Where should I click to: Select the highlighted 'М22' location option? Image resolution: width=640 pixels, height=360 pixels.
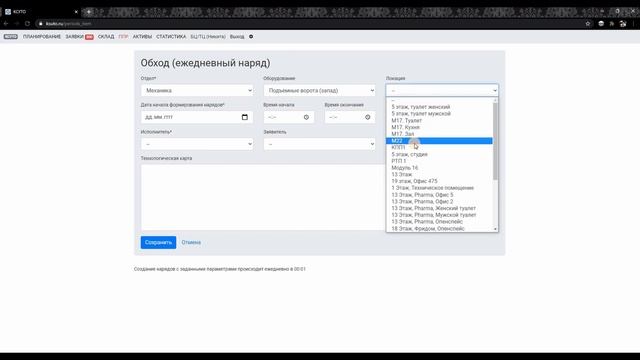pyautogui.click(x=439, y=141)
